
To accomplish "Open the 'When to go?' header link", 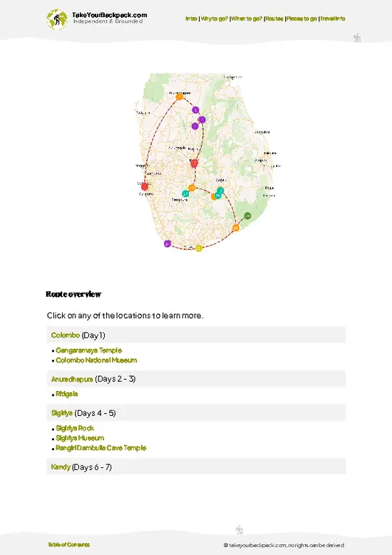I will coord(247,19).
